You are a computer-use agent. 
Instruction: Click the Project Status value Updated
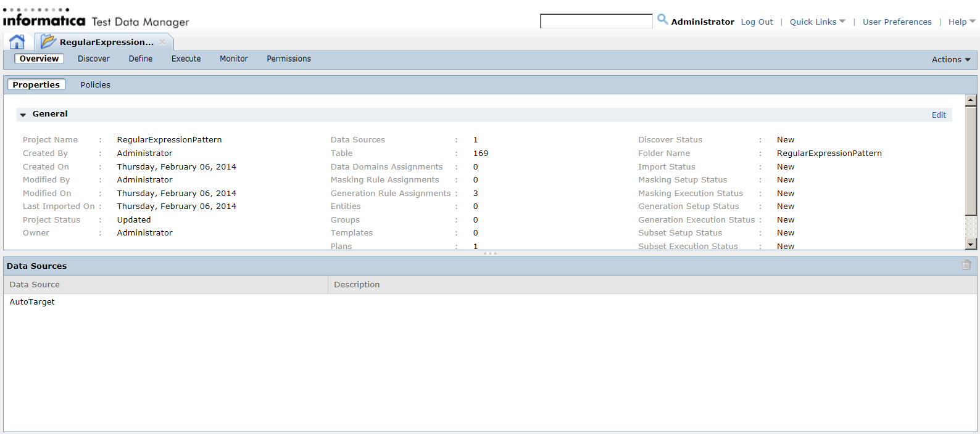tap(134, 220)
